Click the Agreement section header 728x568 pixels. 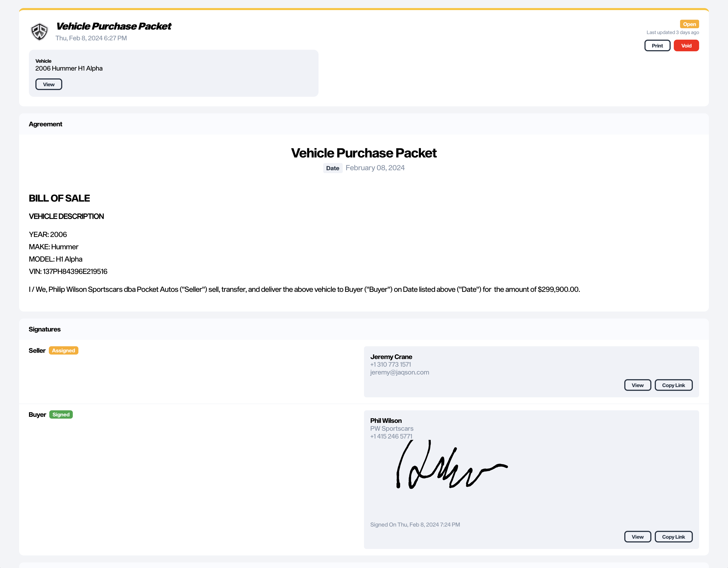coord(46,124)
